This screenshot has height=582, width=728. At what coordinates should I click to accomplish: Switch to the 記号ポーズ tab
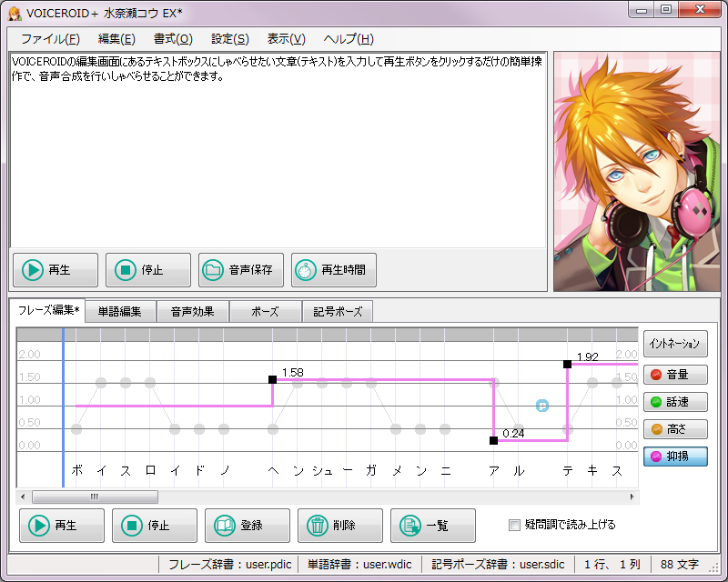(x=338, y=311)
